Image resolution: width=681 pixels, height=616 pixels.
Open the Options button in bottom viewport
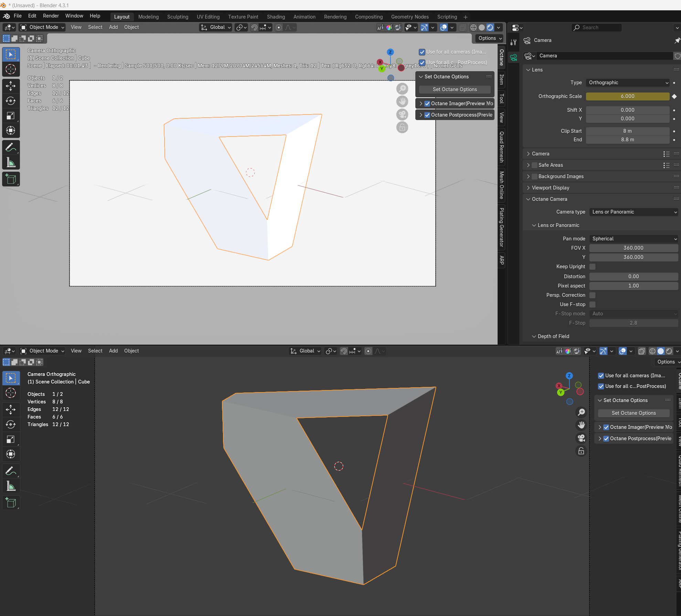tap(667, 362)
